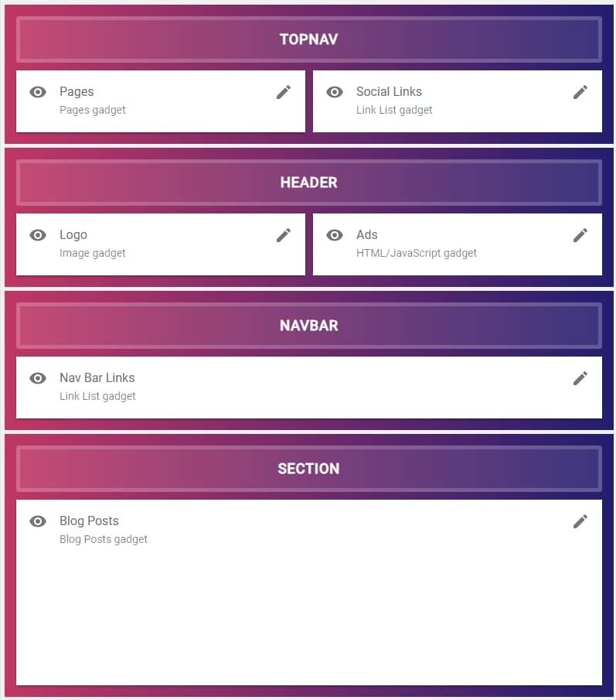
Task: Click pencil icon for Nav Bar Links
Action: [x=580, y=378]
